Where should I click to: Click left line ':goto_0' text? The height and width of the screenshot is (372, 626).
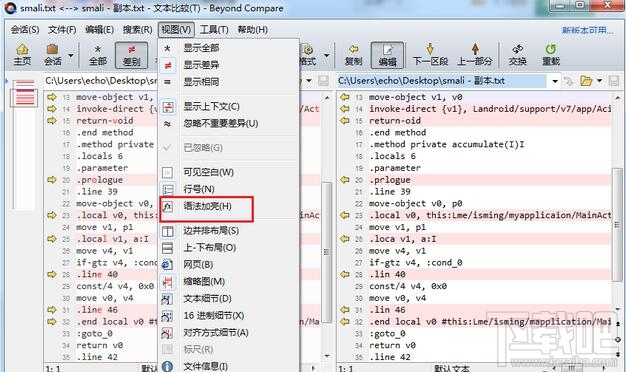point(95,333)
